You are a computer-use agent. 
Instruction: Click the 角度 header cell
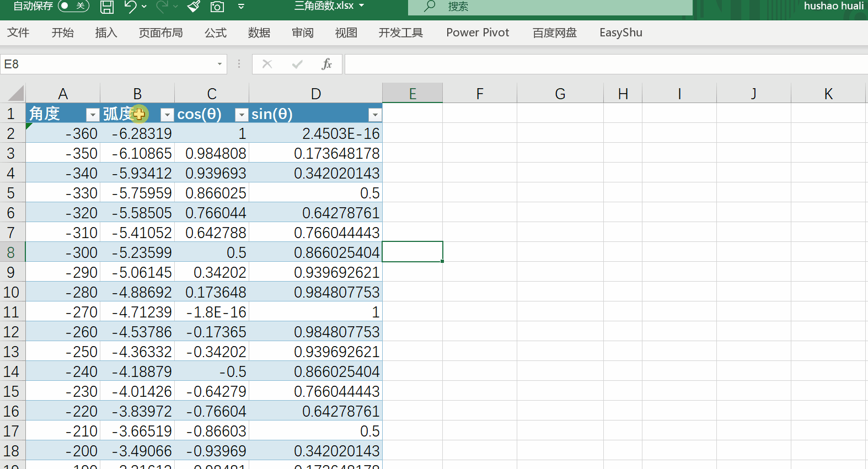[x=63, y=114]
